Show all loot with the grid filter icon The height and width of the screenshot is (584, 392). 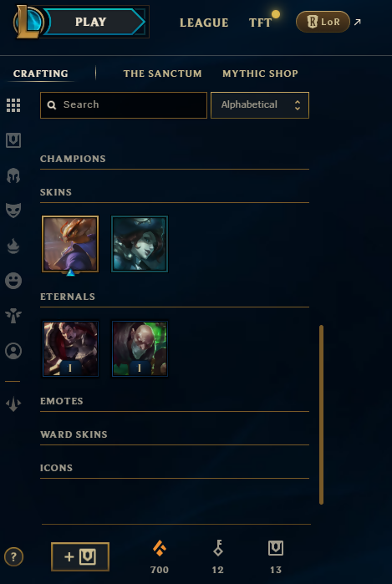click(13, 105)
